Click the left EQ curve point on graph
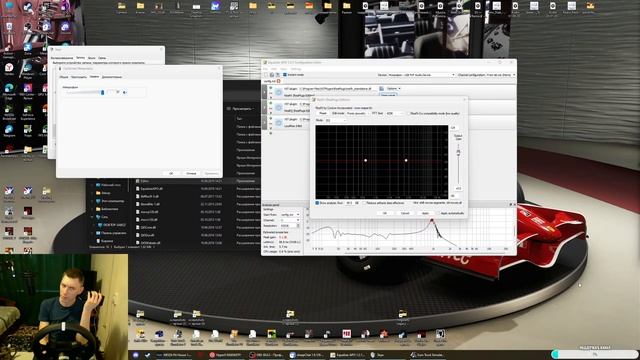This screenshot has height=360, width=640. click(365, 160)
